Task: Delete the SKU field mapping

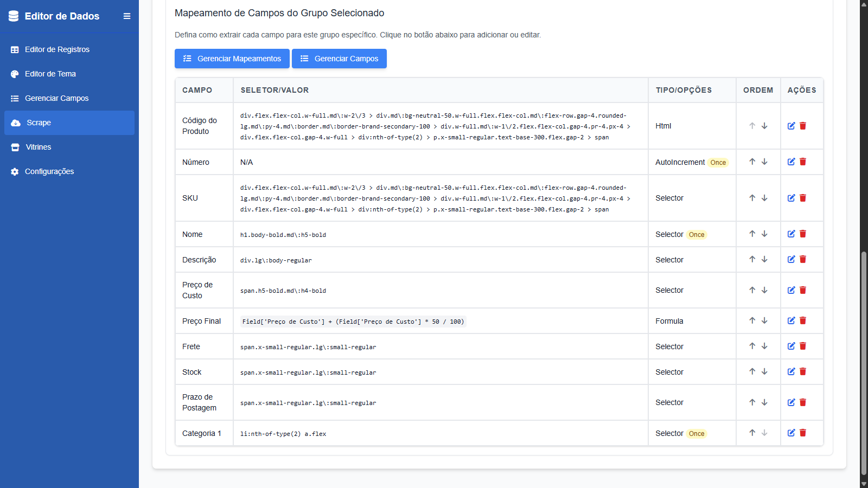Action: [x=803, y=198]
